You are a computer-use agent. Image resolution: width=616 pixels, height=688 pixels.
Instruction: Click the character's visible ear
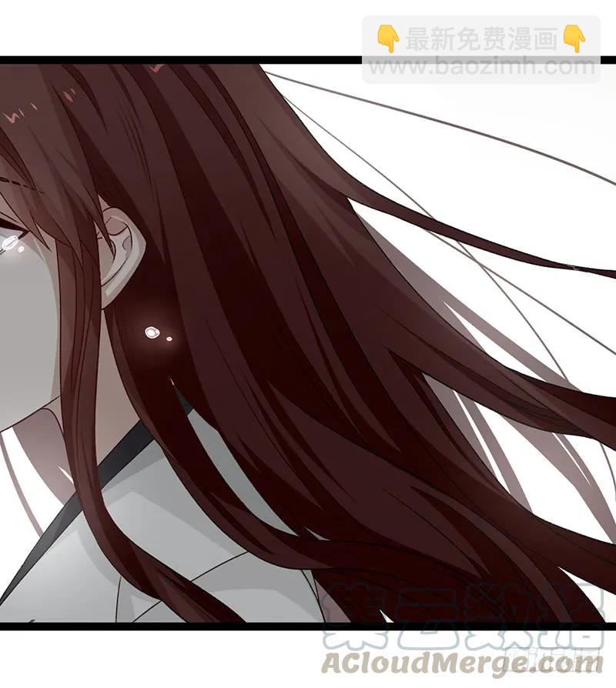pyautogui.click(x=123, y=254)
